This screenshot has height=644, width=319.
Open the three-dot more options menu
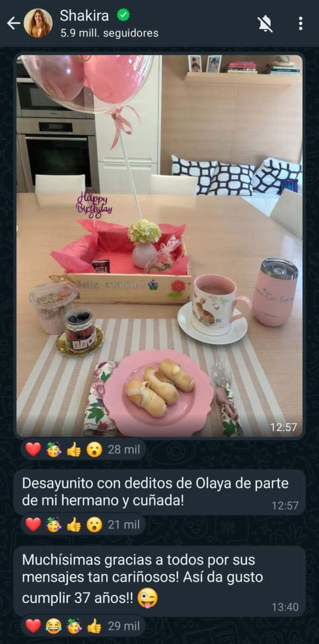click(x=301, y=24)
